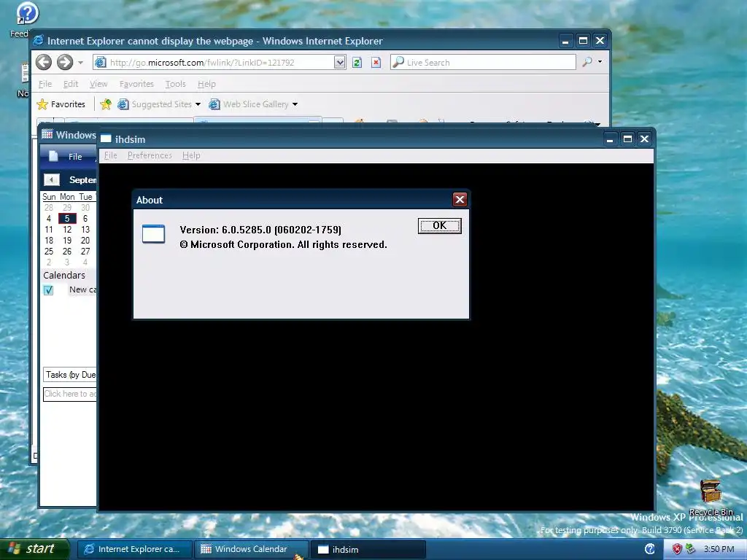This screenshot has height=560, width=747.
Task: Open ihdsim File menu
Action: click(x=111, y=156)
